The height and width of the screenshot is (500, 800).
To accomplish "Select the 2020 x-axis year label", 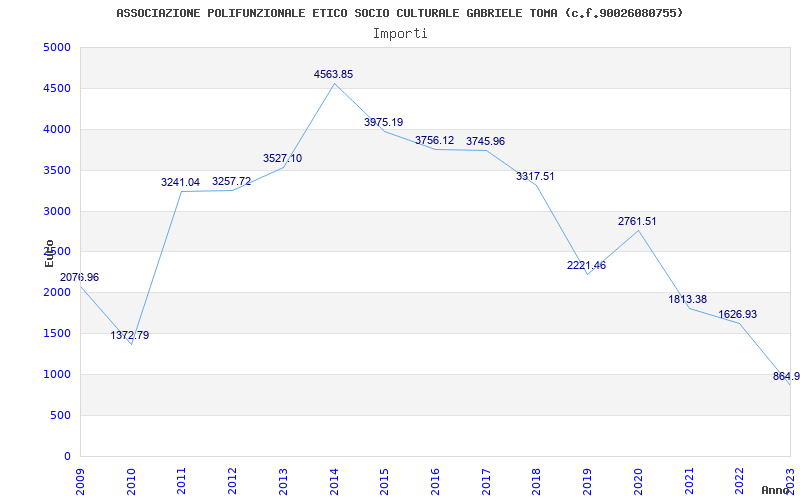I will pyautogui.click(x=638, y=483).
